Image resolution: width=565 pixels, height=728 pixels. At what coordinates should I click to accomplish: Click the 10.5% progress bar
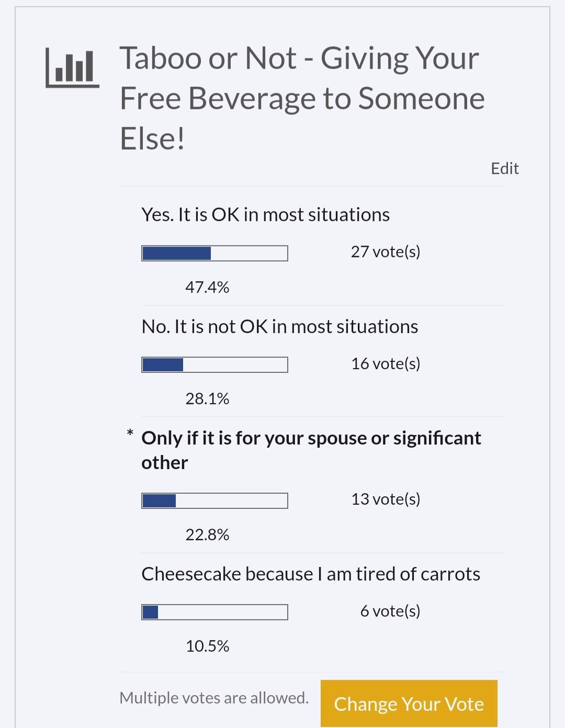click(x=214, y=612)
